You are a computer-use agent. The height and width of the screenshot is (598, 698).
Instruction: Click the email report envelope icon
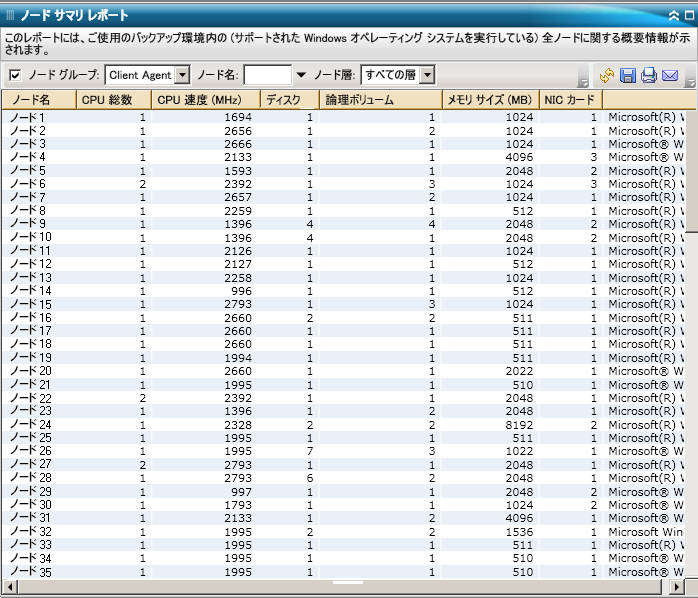point(670,75)
